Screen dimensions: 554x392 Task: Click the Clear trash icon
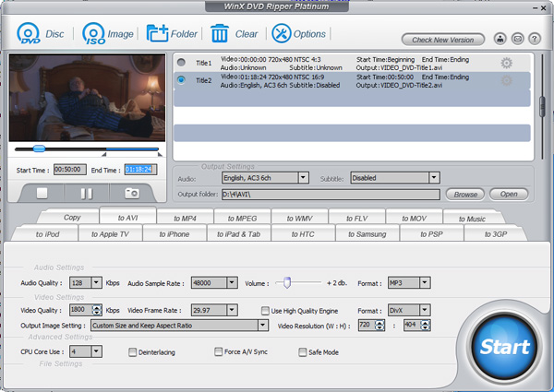click(219, 35)
